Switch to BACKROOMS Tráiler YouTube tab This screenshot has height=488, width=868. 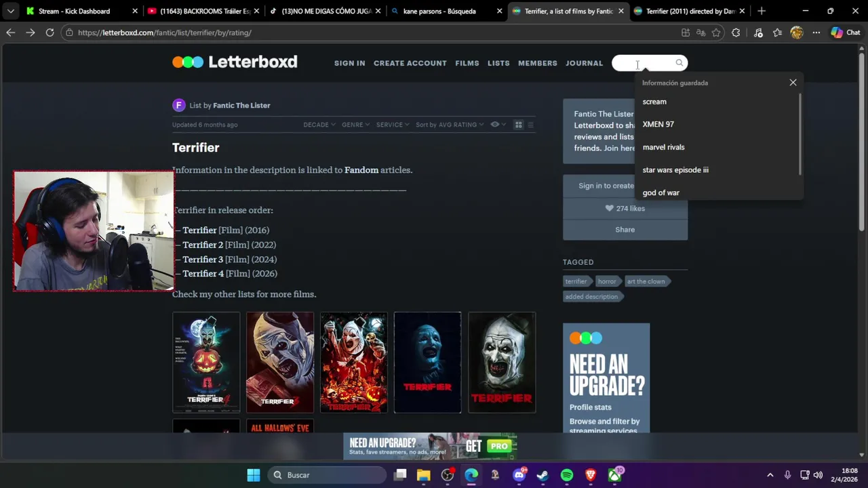pos(203,11)
